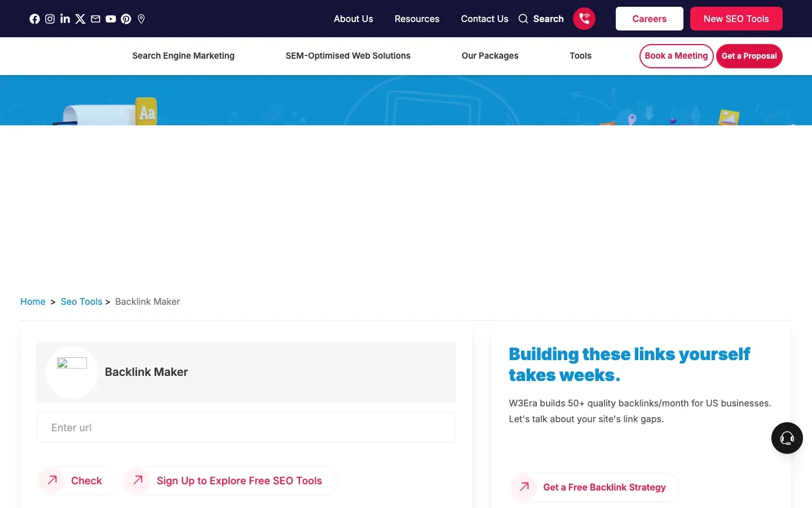The image size is (812, 508).
Task: Open the Resources menu
Action: (417, 19)
